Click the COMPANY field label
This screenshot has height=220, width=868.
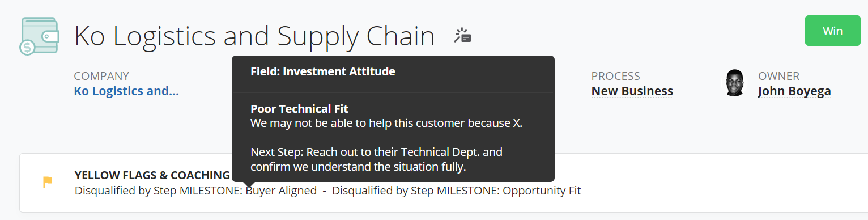pyautogui.click(x=101, y=76)
